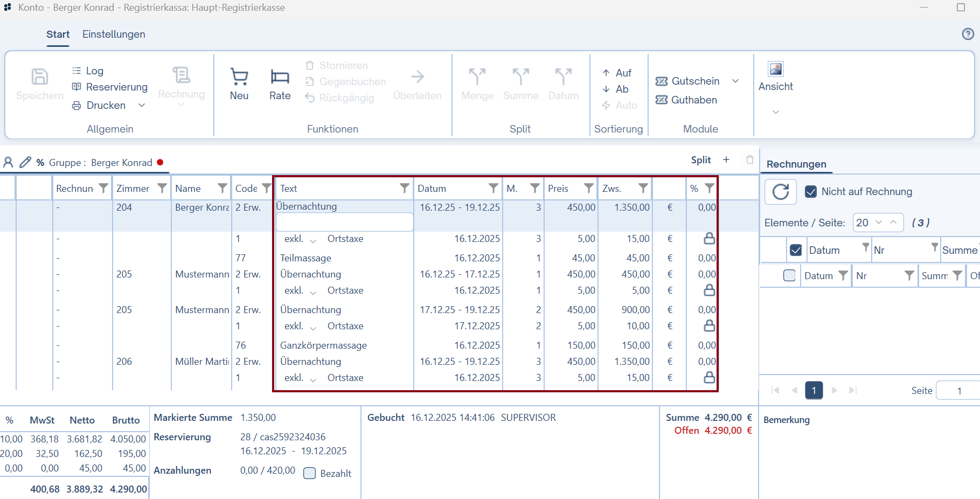Uncheck the Nicht auf Rechnung checkbox
The height and width of the screenshot is (499, 980).
click(x=811, y=192)
